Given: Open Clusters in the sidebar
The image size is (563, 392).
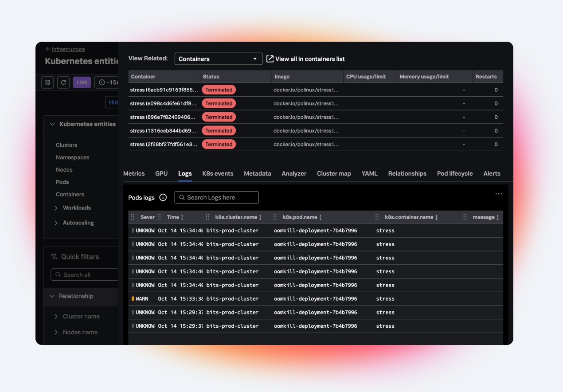Looking at the screenshot, I should point(66,145).
